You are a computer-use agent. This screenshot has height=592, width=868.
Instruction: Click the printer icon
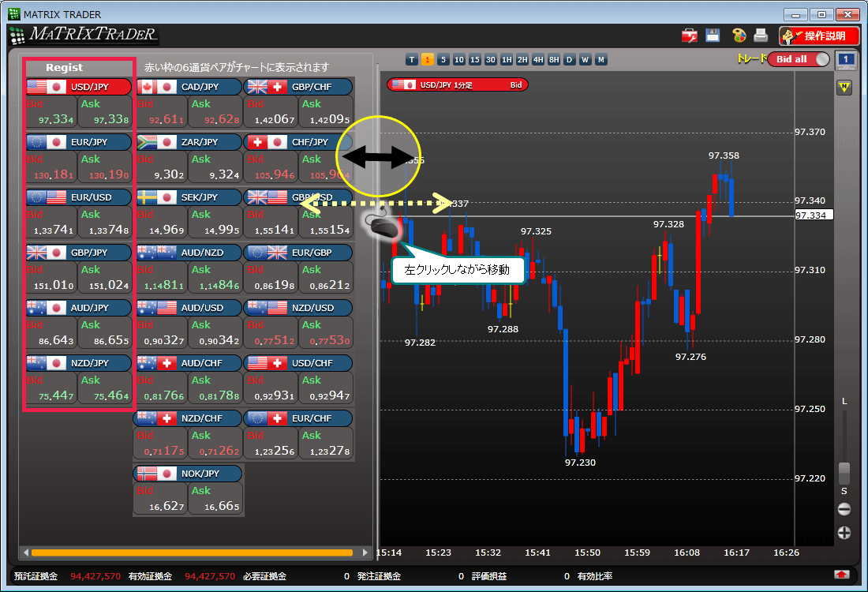[x=761, y=36]
